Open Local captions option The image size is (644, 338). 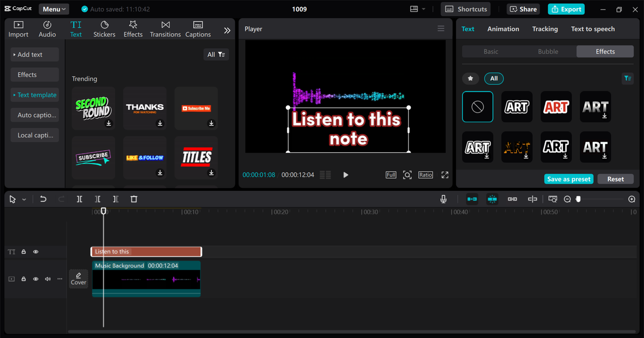[x=35, y=135]
